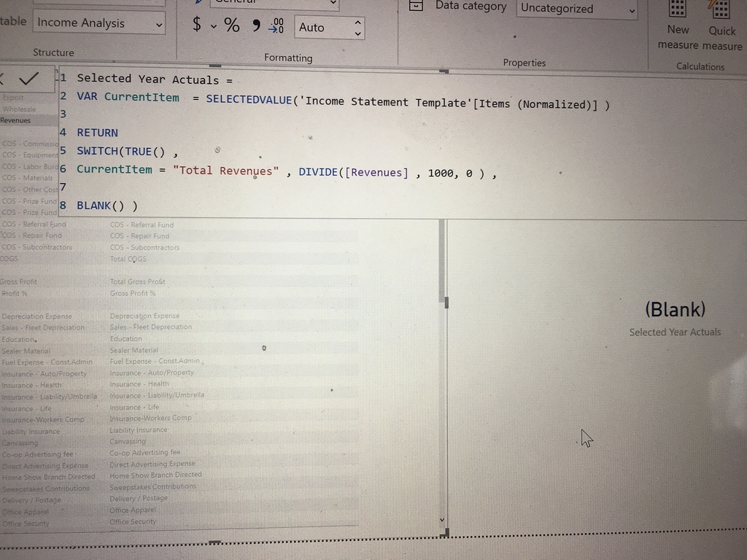The image size is (747, 560).
Task: Click the BLANK() line in the formula
Action: coord(107,206)
